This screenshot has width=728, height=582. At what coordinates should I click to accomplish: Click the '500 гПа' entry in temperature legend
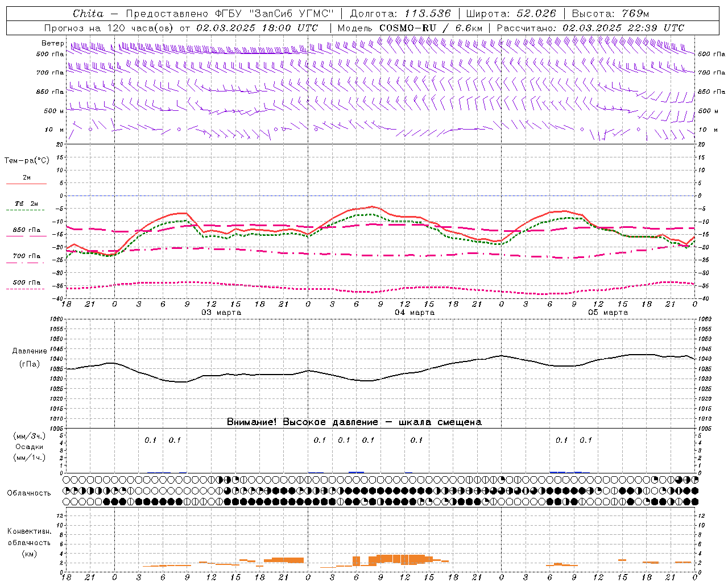27,282
